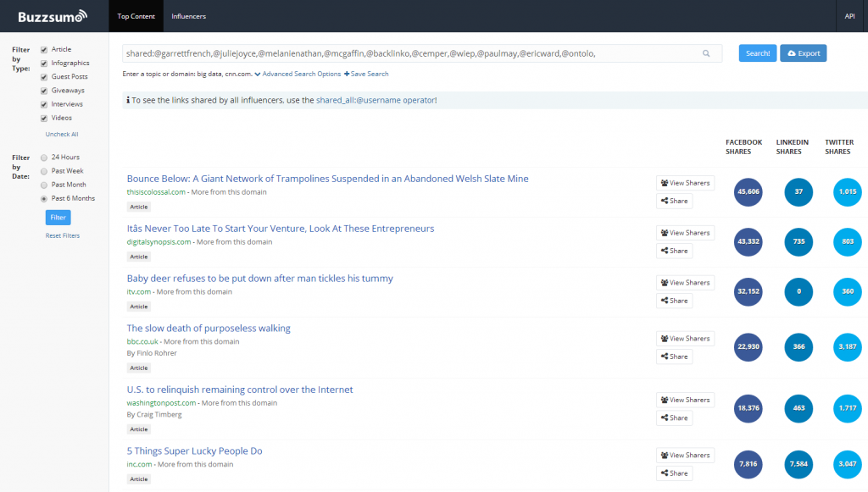This screenshot has height=492, width=868.
Task: Click the magnifier icon in search box
Action: click(x=706, y=53)
